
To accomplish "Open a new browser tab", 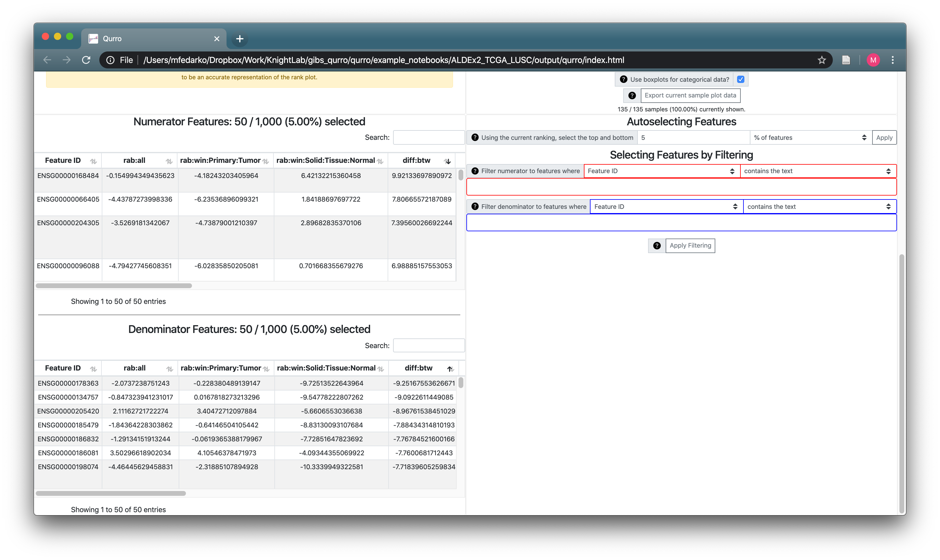I will tap(239, 38).
